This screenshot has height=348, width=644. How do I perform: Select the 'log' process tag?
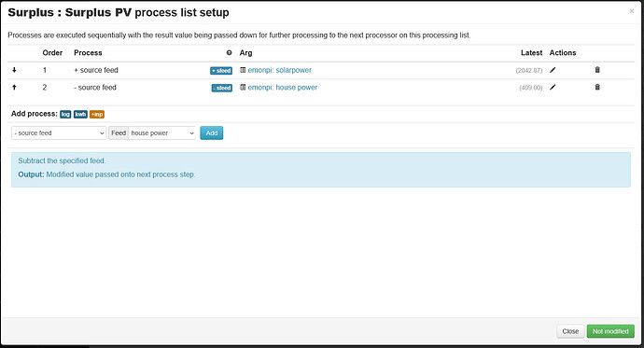point(65,114)
